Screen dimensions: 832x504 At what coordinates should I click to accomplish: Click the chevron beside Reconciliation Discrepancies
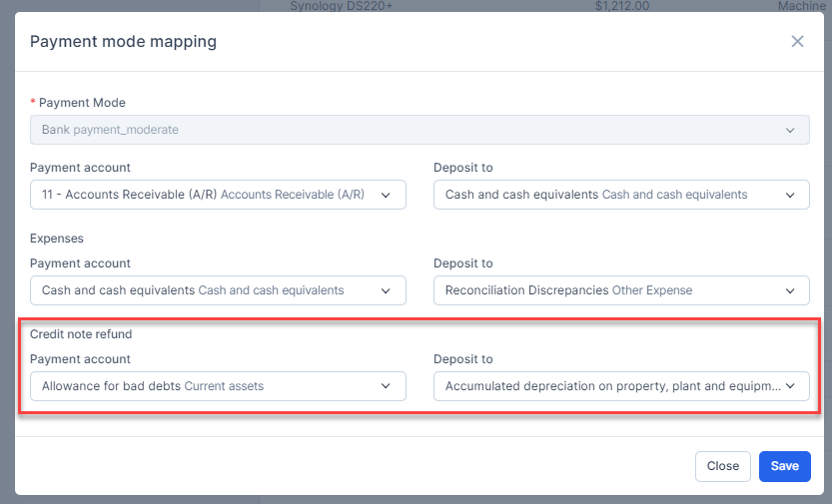[x=790, y=290]
